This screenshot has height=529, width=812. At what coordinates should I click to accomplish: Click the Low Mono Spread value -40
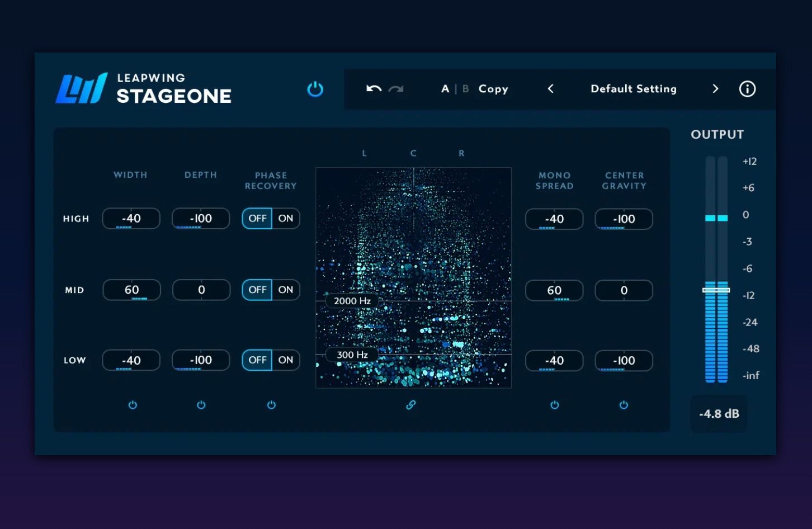554,361
